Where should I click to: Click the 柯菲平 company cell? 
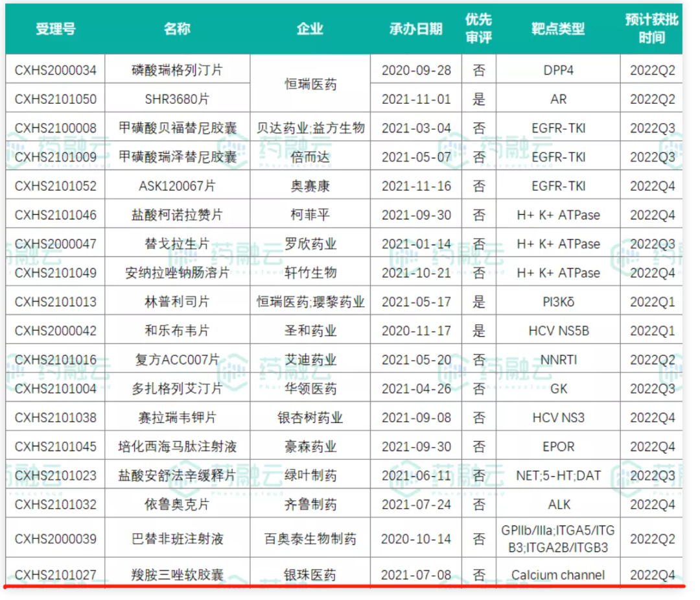[310, 215]
